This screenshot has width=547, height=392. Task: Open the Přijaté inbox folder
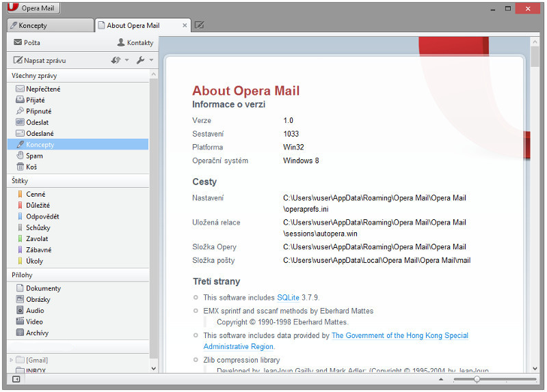click(78, 100)
